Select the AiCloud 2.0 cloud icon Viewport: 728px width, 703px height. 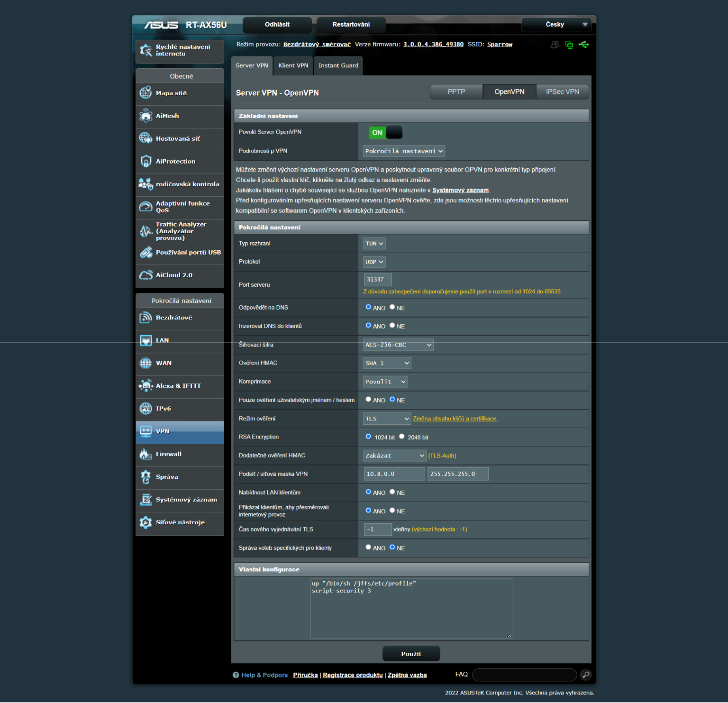point(146,275)
